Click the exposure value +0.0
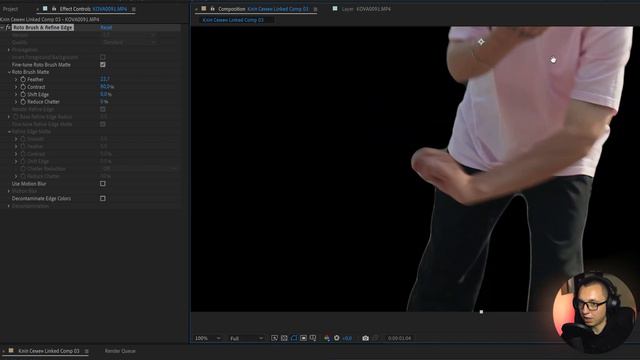The image size is (640, 360). 347,338
